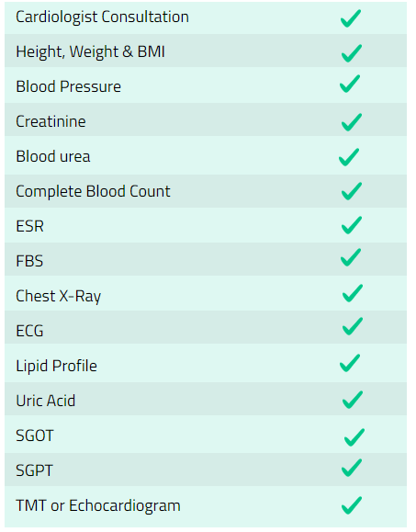Screen dimensions: 416x532
Task: Click the checkmark beside Chest X-Ray
Action: click(353, 293)
